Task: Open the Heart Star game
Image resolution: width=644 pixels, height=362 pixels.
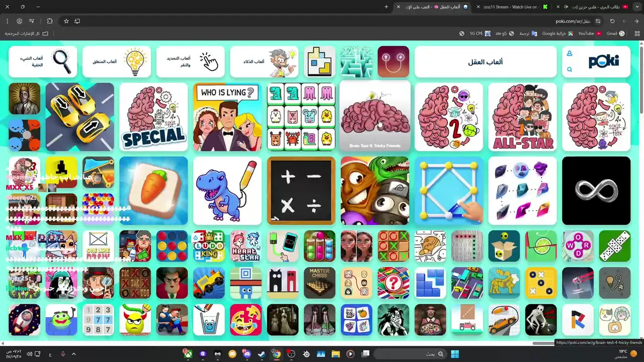Action: [x=246, y=246]
